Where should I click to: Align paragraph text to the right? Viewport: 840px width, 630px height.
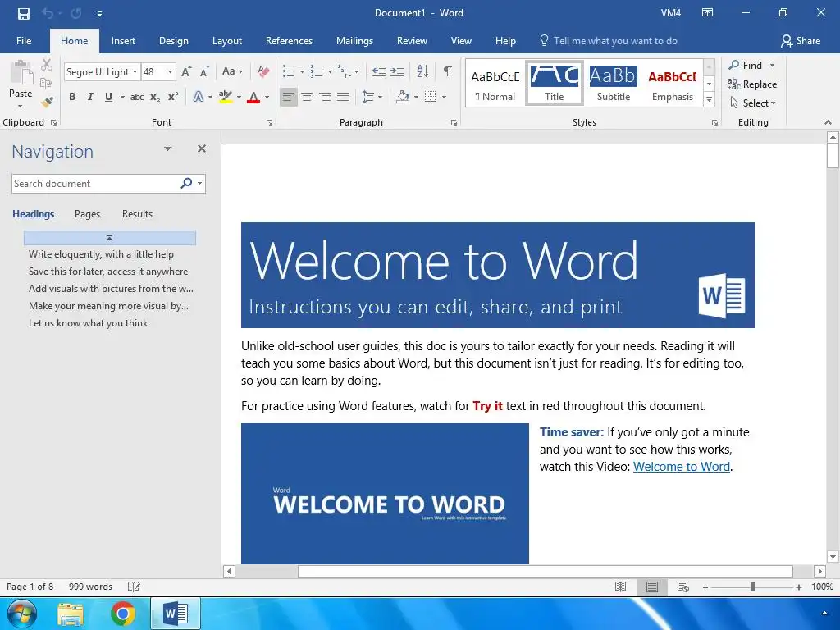(325, 97)
